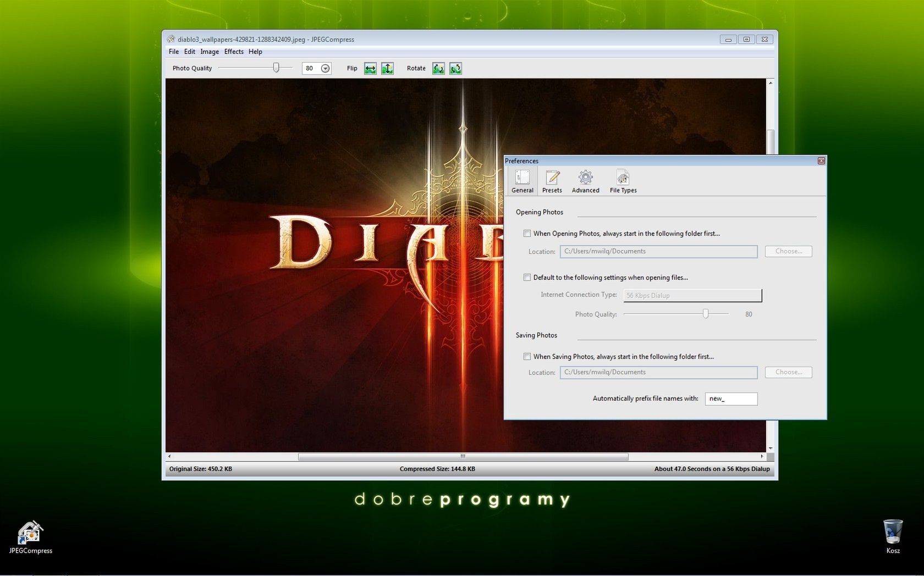Viewport: 924px width, 576px height.
Task: Enable always start in folder when Opening Photos
Action: click(x=527, y=234)
